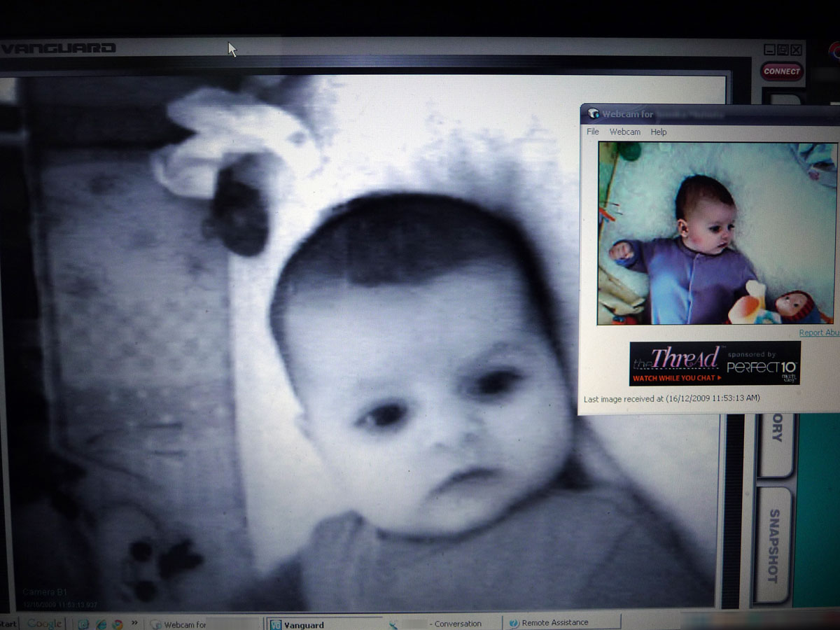Open the Help menu in Webcam window
The width and height of the screenshot is (840, 630).
(659, 132)
